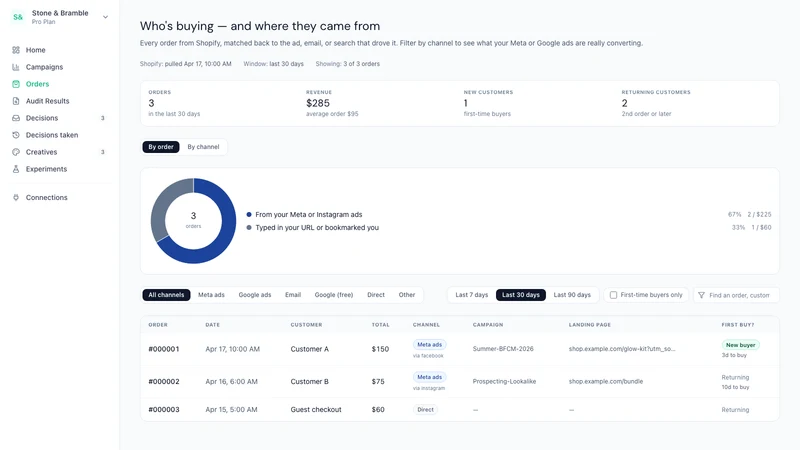The width and height of the screenshot is (800, 450).
Task: Click the gray segment of donut chart
Action: (162, 204)
